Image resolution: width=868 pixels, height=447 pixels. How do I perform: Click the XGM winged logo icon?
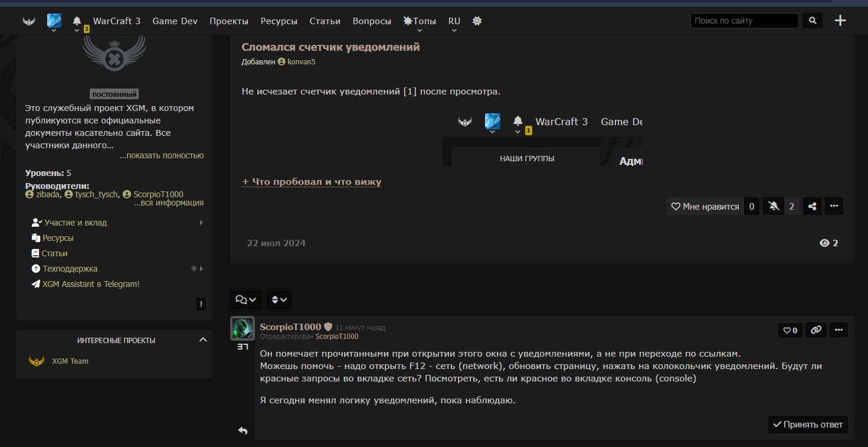click(x=29, y=21)
